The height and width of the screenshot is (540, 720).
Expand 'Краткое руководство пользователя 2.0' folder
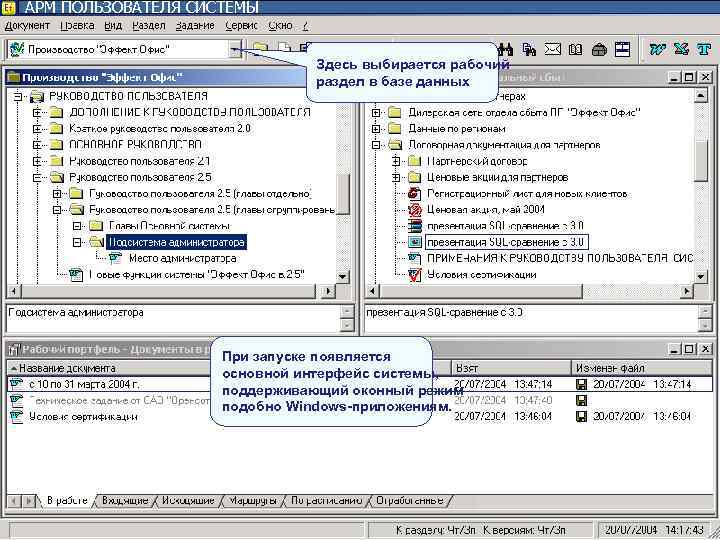point(38,129)
